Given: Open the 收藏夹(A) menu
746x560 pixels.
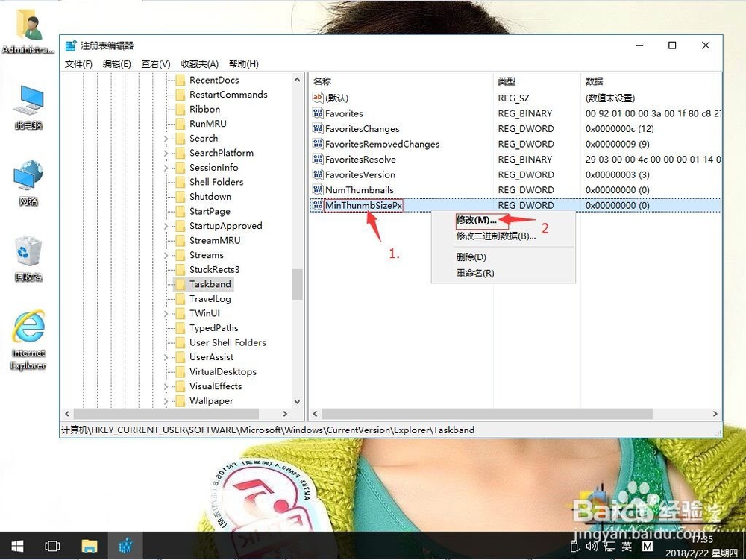Looking at the screenshot, I should pos(199,63).
